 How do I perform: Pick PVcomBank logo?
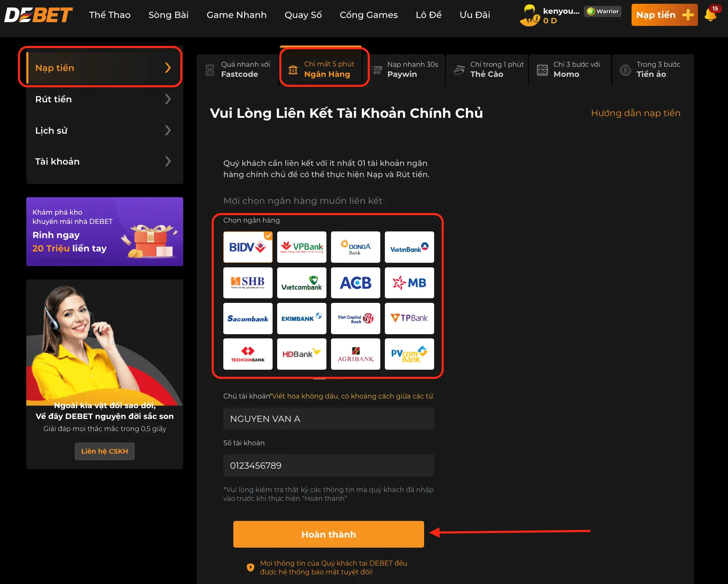pyautogui.click(x=409, y=354)
